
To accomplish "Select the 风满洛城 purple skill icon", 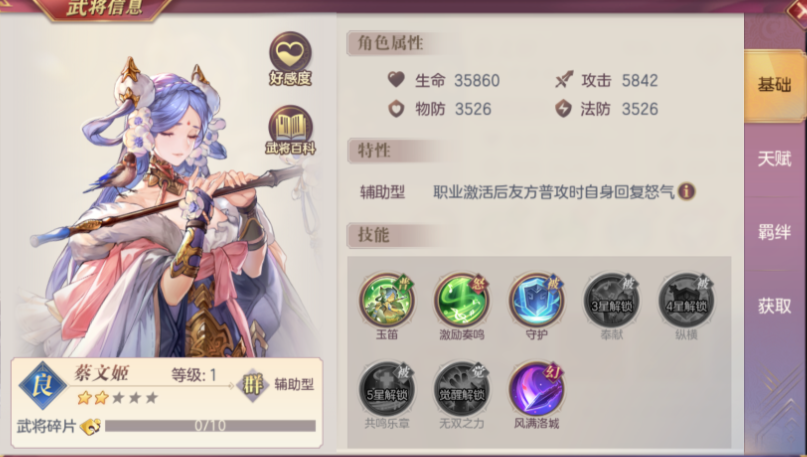I will tap(536, 389).
